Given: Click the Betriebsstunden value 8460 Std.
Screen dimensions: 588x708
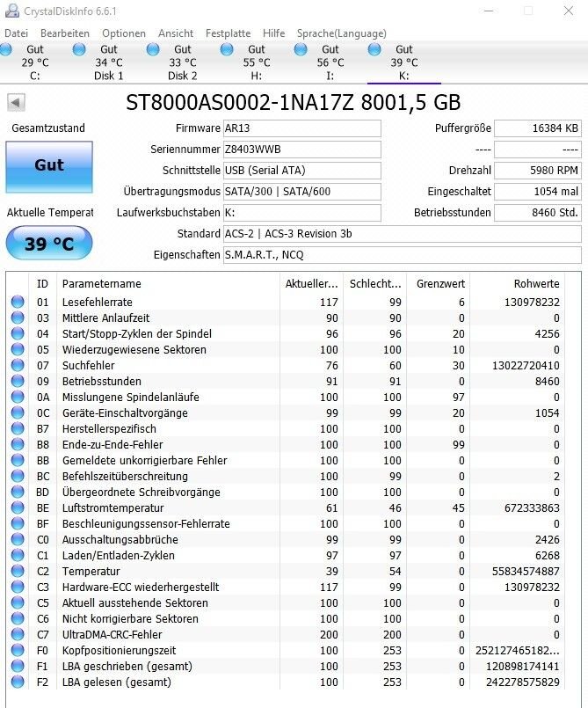Looking at the screenshot, I should (x=538, y=213).
